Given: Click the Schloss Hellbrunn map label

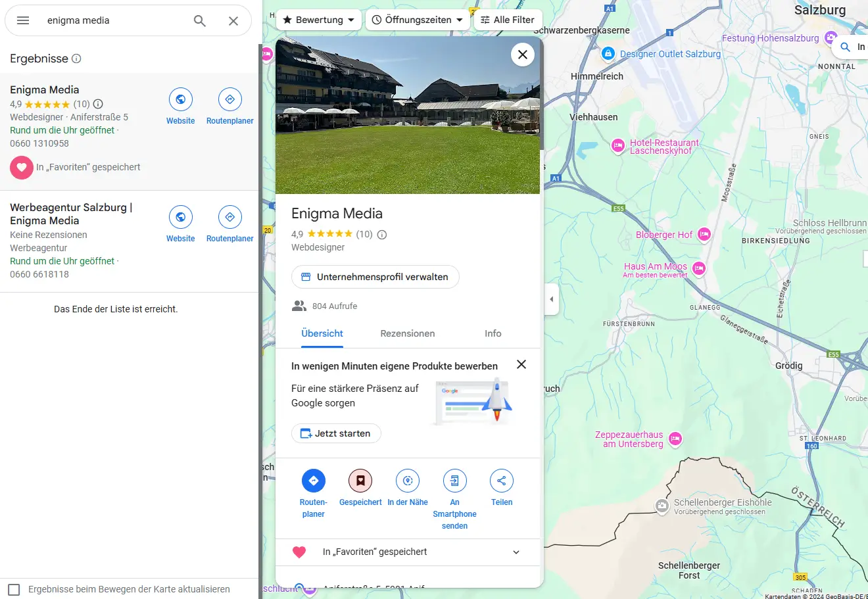Looking at the screenshot, I should [830, 223].
